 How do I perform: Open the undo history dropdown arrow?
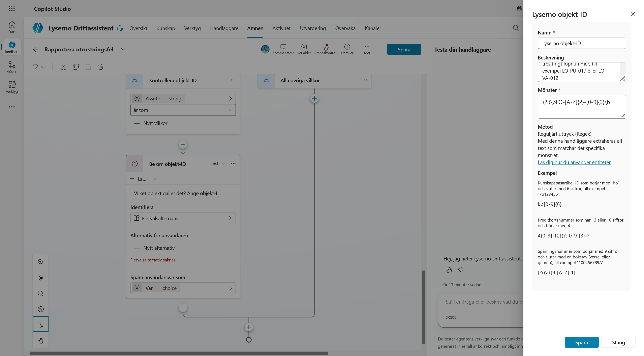tap(43, 67)
